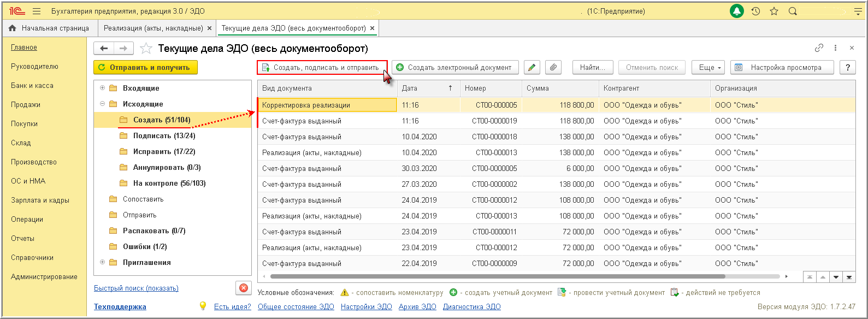Click the notifications bell icon

[737, 11]
